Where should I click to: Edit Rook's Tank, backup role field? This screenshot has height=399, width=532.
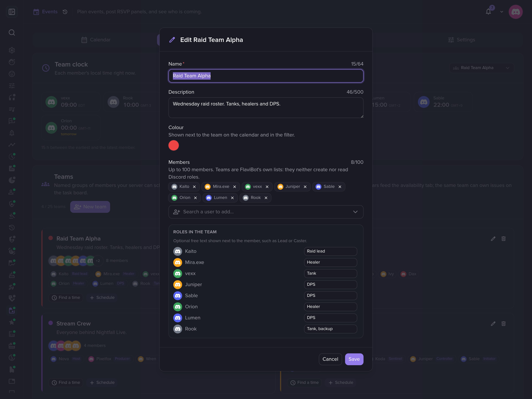pos(330,329)
